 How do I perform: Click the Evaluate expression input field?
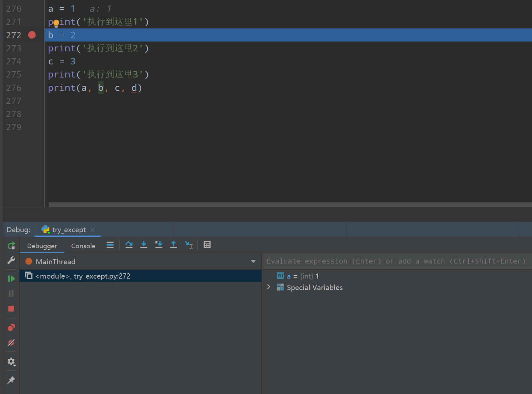pos(396,261)
